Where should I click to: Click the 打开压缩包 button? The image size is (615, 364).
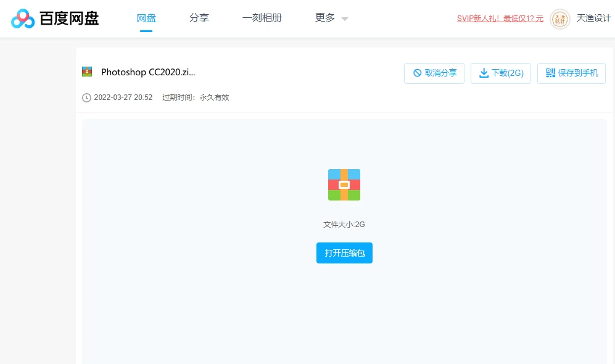(344, 253)
